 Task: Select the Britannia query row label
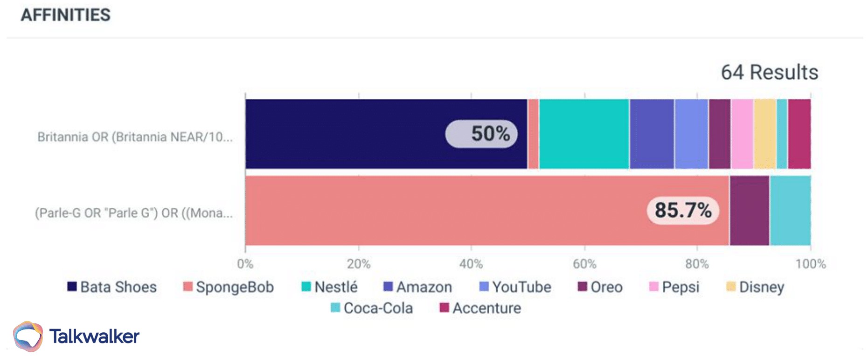(135, 137)
